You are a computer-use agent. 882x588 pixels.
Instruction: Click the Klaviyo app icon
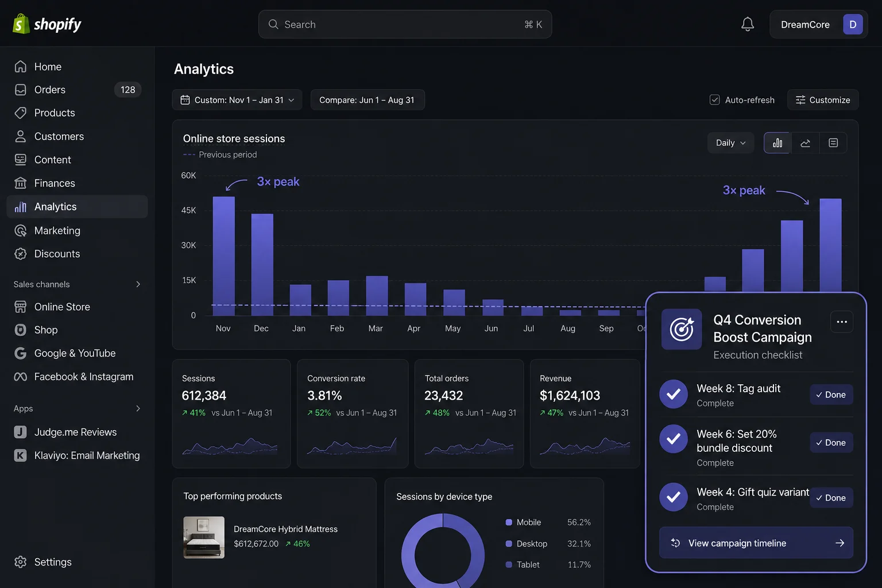pos(21,455)
